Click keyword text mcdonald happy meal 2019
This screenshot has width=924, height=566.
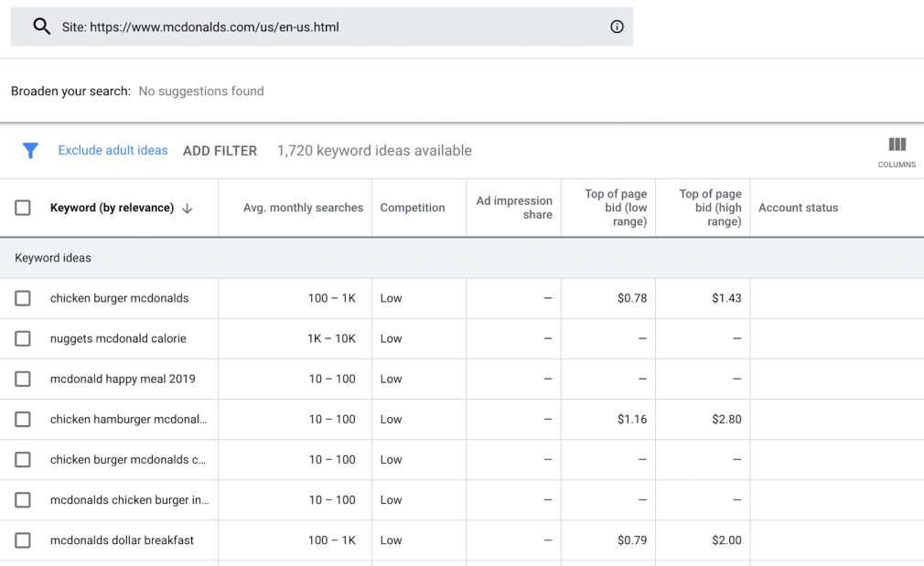(x=123, y=379)
